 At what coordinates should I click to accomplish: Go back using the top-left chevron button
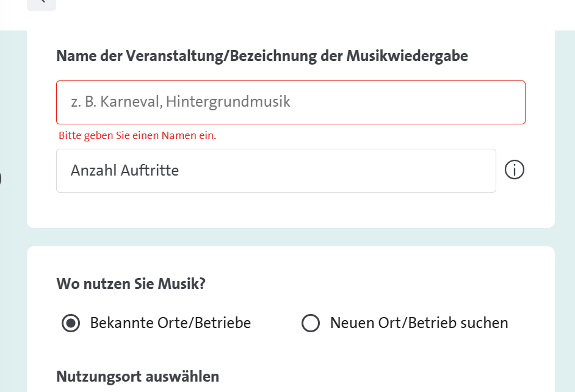coord(42,4)
